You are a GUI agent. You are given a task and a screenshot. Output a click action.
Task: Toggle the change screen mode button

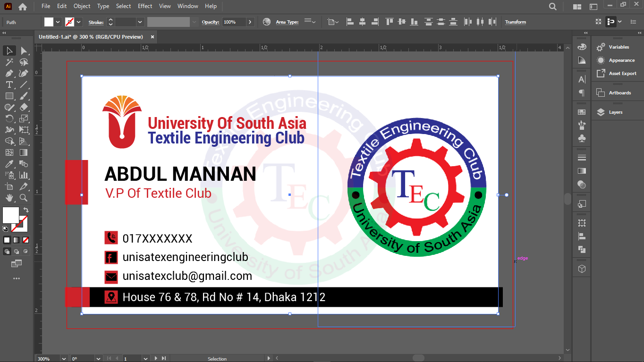[17, 263]
